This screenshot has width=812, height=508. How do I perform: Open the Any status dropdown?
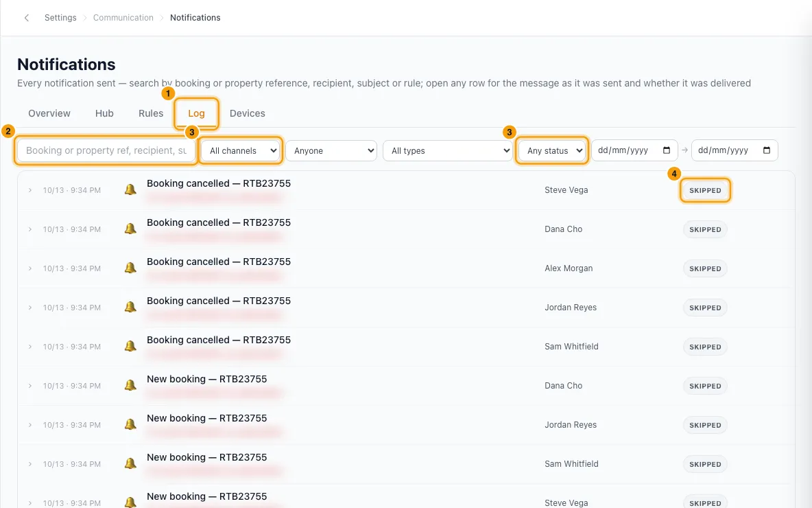[552, 151]
